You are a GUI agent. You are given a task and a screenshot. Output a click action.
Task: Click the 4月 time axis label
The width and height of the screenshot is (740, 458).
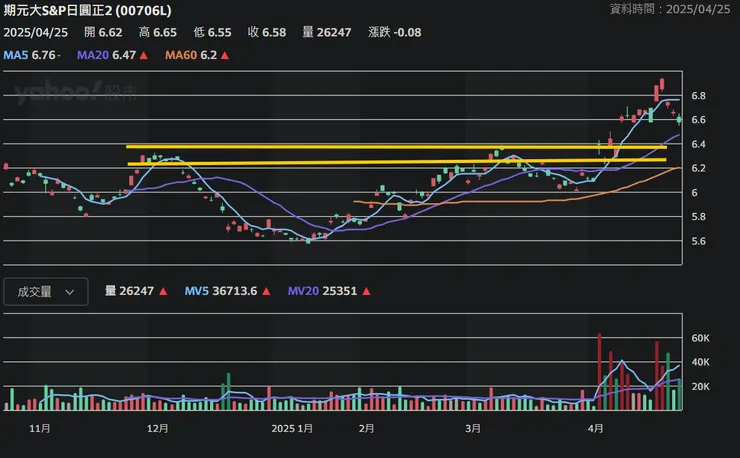(596, 428)
